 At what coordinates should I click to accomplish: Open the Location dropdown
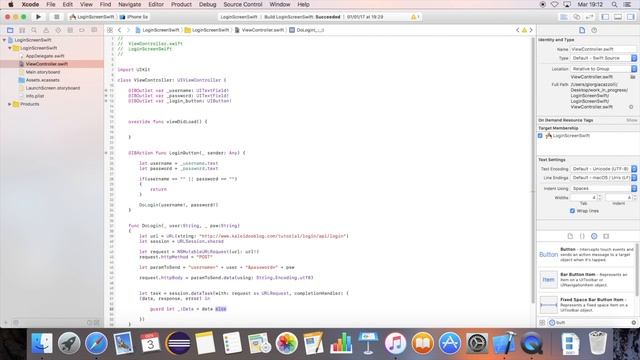603,69
